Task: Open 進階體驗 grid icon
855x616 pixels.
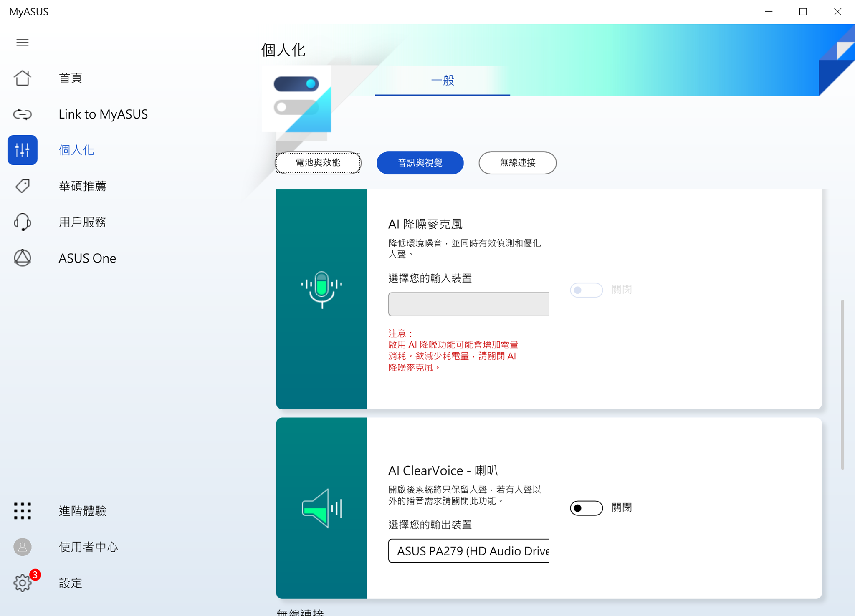Action: 23,511
